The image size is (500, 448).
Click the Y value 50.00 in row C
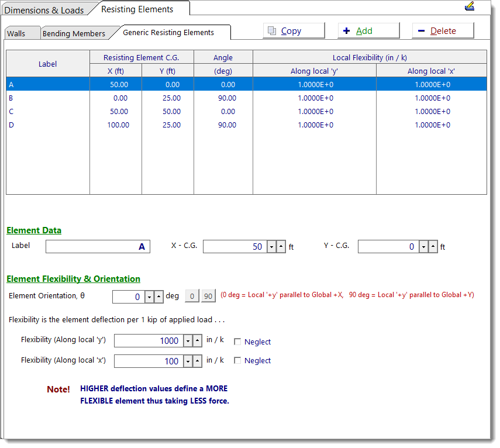[x=171, y=112]
